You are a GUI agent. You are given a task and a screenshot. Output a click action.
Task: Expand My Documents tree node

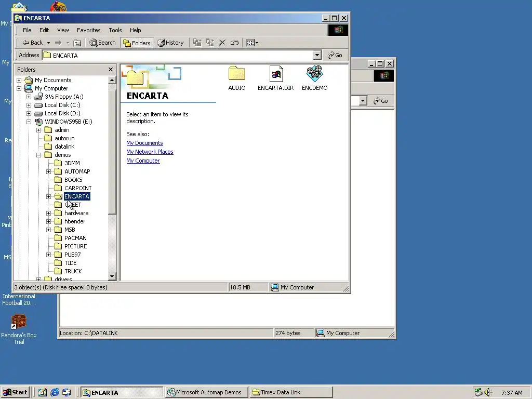point(19,80)
